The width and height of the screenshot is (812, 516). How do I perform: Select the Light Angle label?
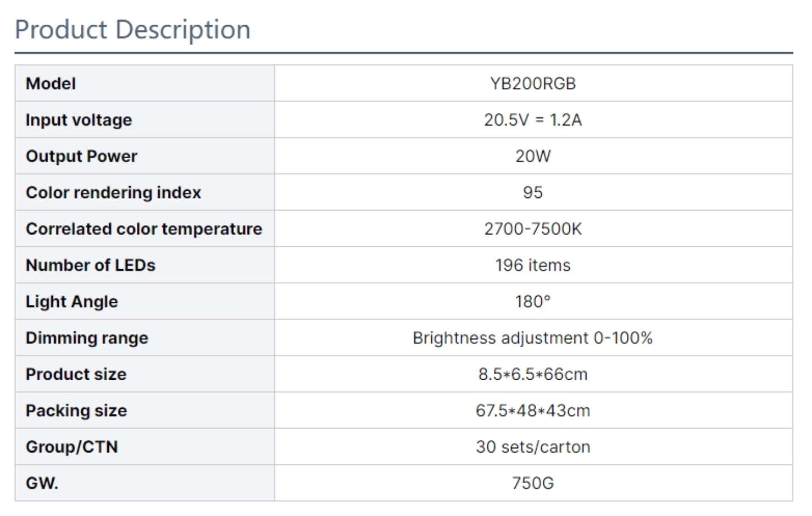click(72, 302)
